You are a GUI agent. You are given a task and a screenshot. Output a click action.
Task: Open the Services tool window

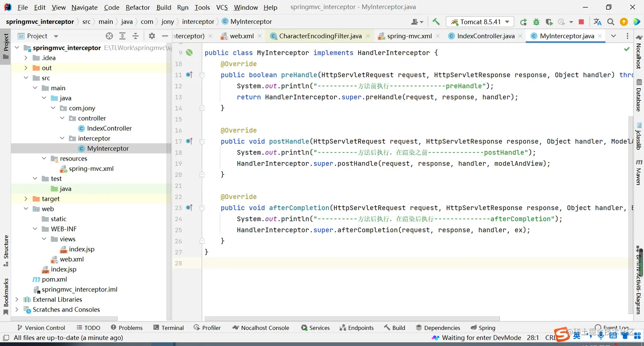pos(315,328)
